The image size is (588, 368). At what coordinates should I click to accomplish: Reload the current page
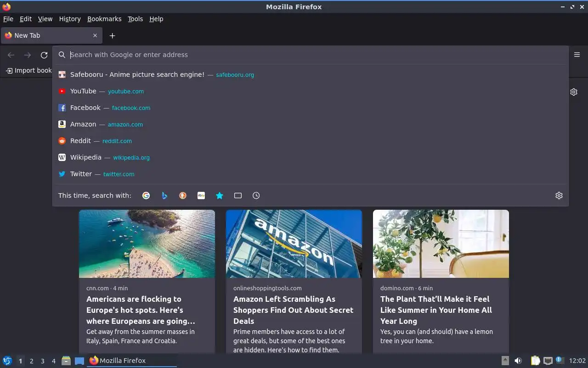pyautogui.click(x=44, y=55)
